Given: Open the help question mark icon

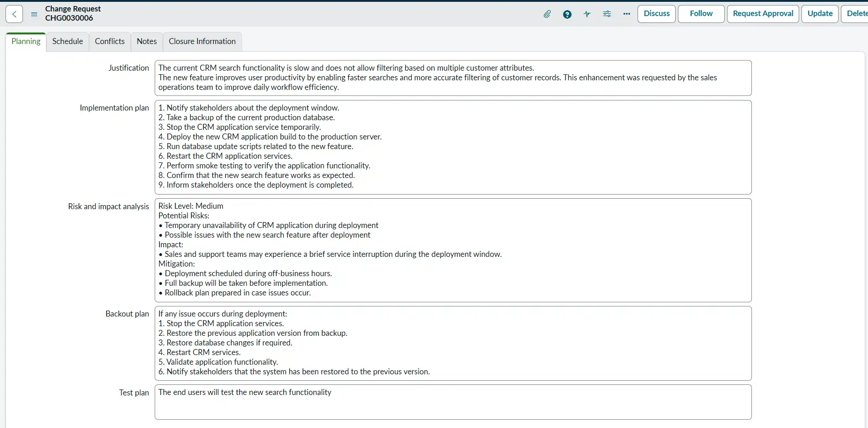Looking at the screenshot, I should point(567,14).
